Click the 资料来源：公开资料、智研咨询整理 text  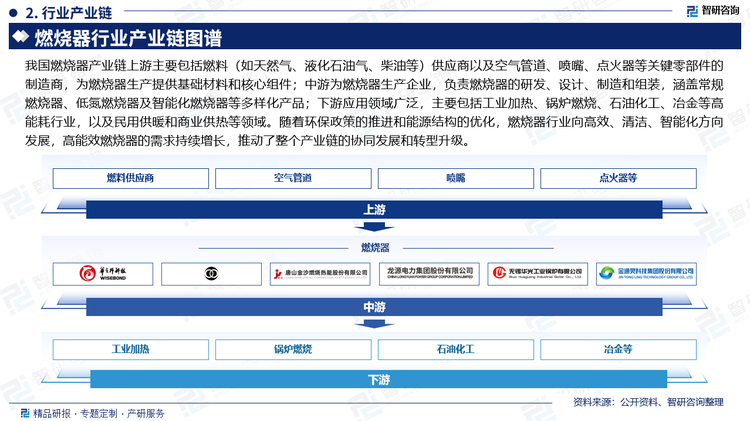coord(648,402)
